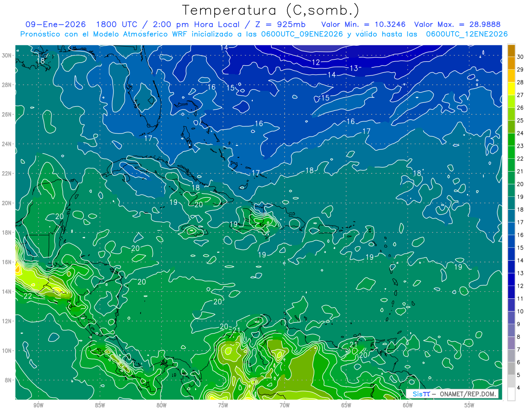Click the "21" contour label near Venezuela coast
The height and width of the screenshot is (411, 532).
coord(354,344)
